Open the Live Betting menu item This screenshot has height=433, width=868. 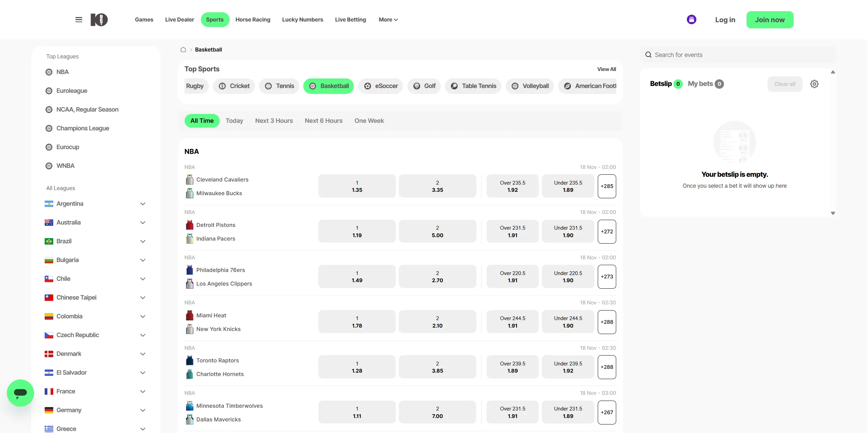tap(350, 19)
